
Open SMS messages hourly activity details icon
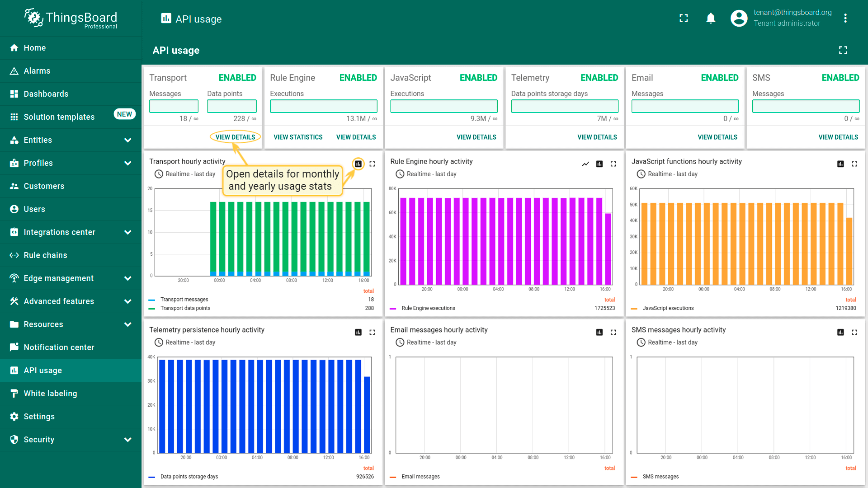840,332
